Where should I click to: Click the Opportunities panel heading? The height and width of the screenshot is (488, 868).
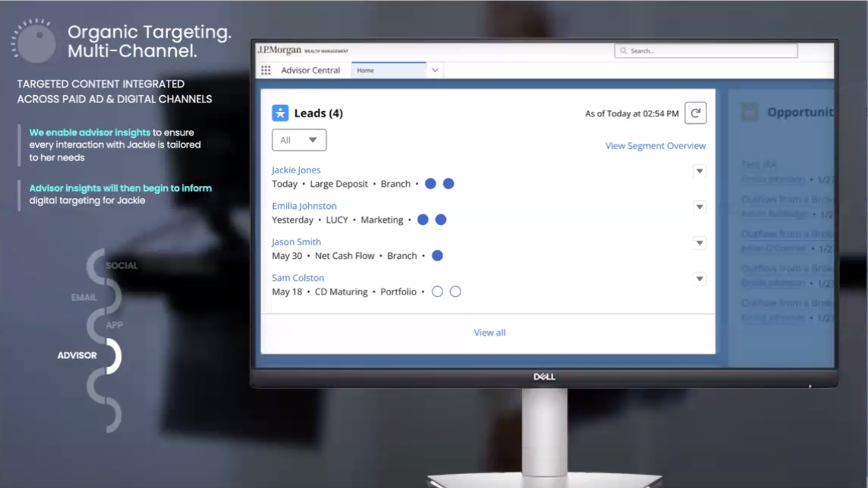pos(800,112)
